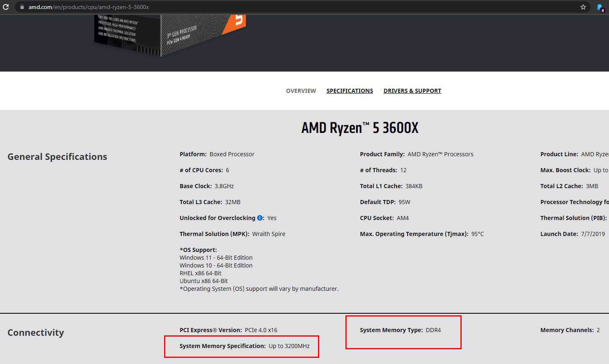The width and height of the screenshot is (609, 364).
Task: Click the System Memory Type DDR4 entry
Action: (400, 330)
